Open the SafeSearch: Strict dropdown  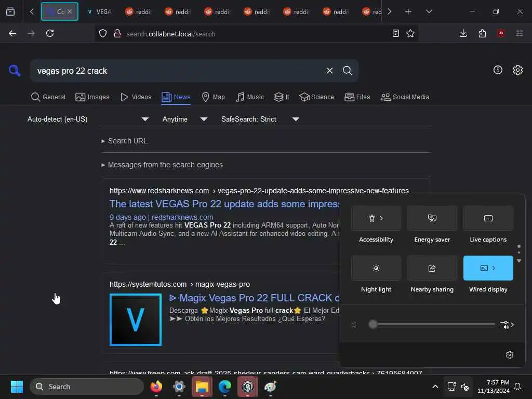point(260,119)
